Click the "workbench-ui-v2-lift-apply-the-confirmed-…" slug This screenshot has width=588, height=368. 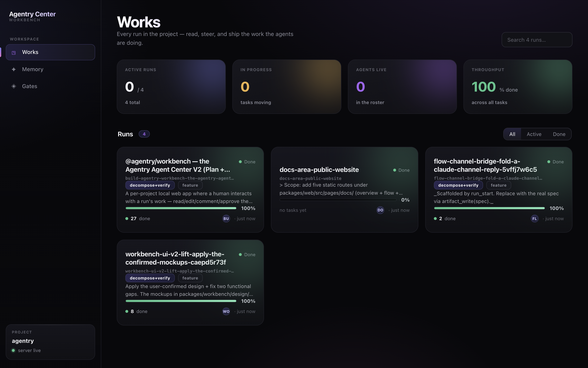point(179,271)
